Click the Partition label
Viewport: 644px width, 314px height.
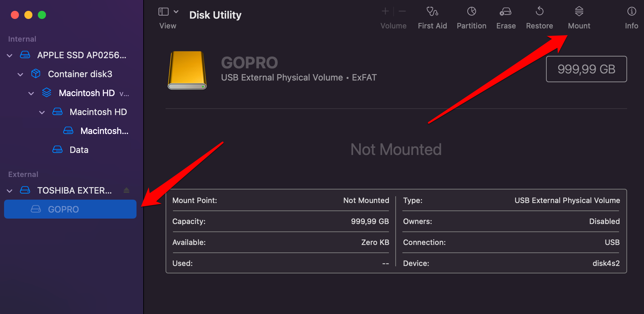pos(471,26)
